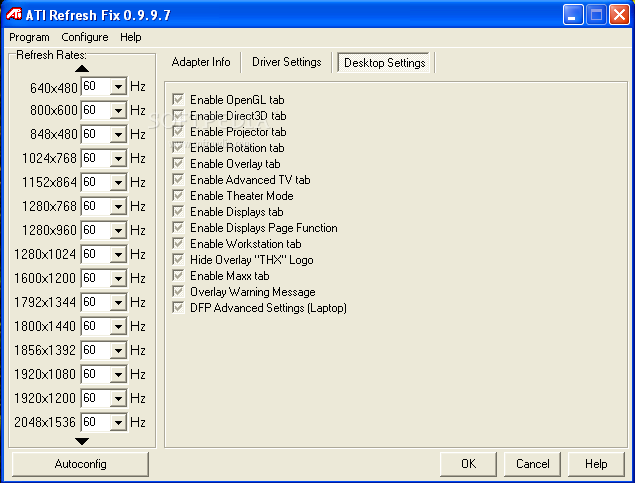Switch to the Adapter Info tab

201,62
